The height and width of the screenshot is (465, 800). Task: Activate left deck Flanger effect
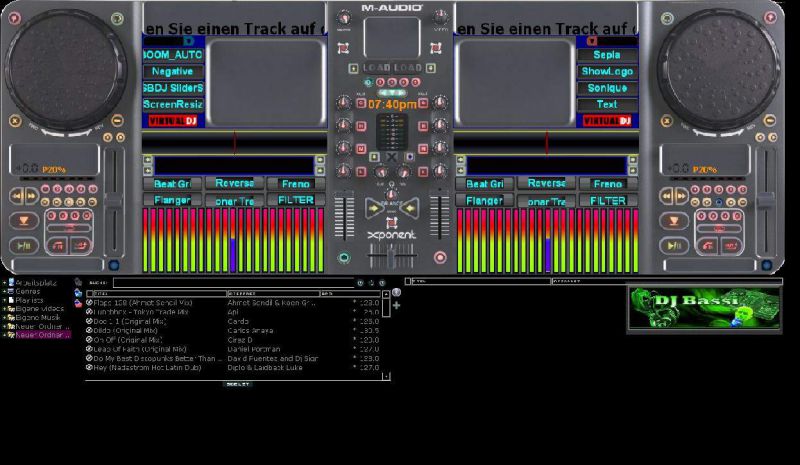click(172, 200)
